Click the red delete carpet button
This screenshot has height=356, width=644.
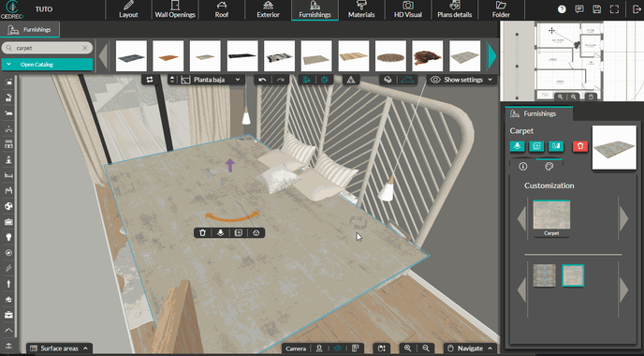(x=580, y=146)
